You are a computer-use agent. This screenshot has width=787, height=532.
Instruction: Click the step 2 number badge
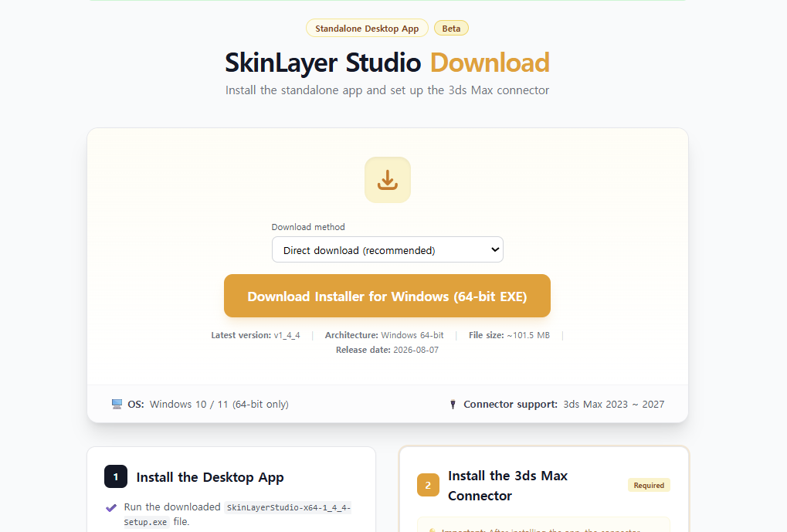(x=428, y=486)
